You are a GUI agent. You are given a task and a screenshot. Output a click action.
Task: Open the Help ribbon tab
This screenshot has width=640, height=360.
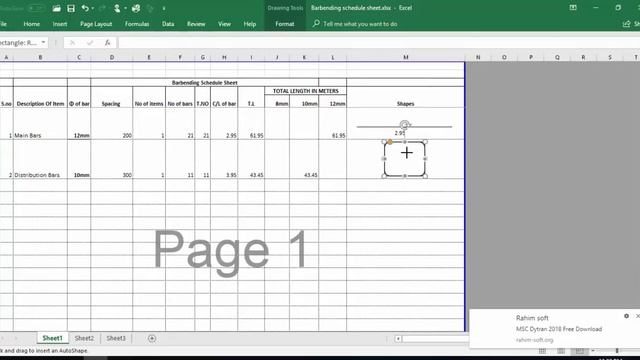[250, 24]
